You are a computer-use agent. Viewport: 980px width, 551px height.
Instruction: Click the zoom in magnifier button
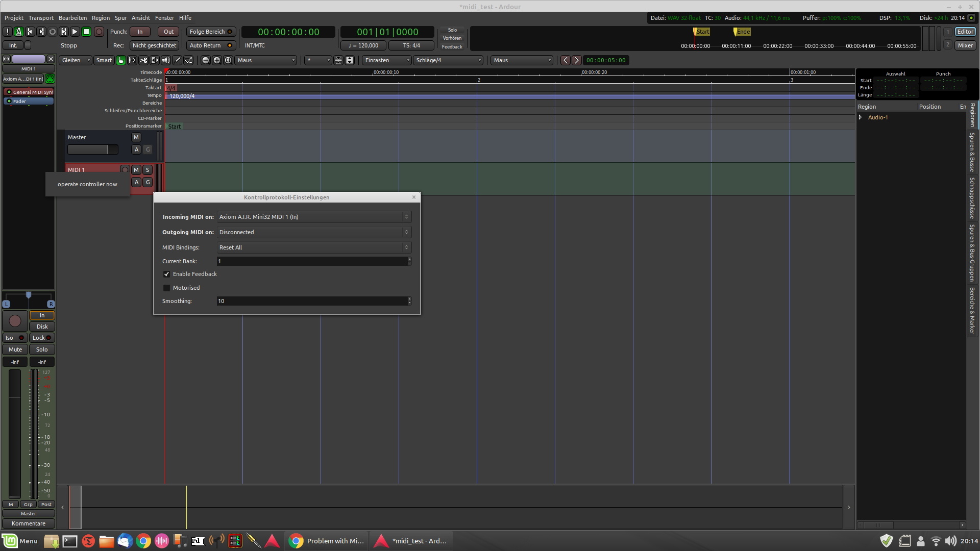pos(217,60)
